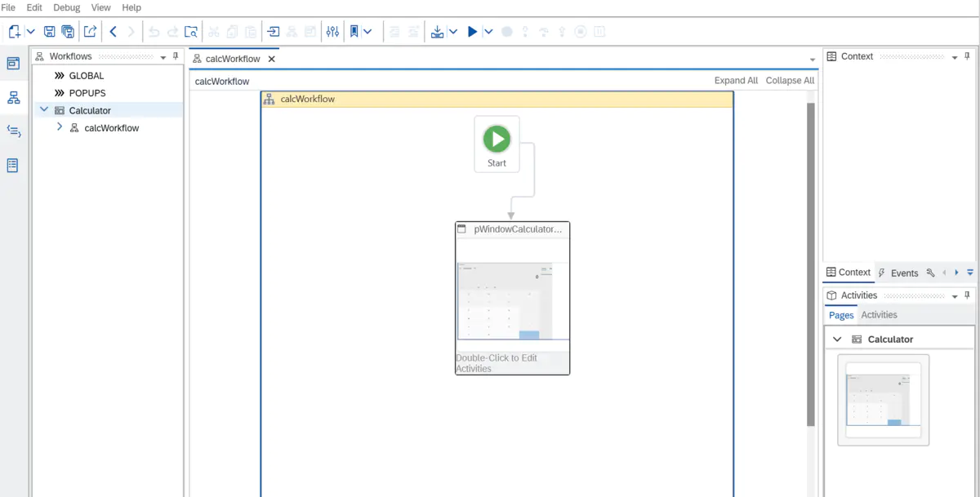Screen dimensions: 980x497
Task: Open the File menu
Action: 8,7
